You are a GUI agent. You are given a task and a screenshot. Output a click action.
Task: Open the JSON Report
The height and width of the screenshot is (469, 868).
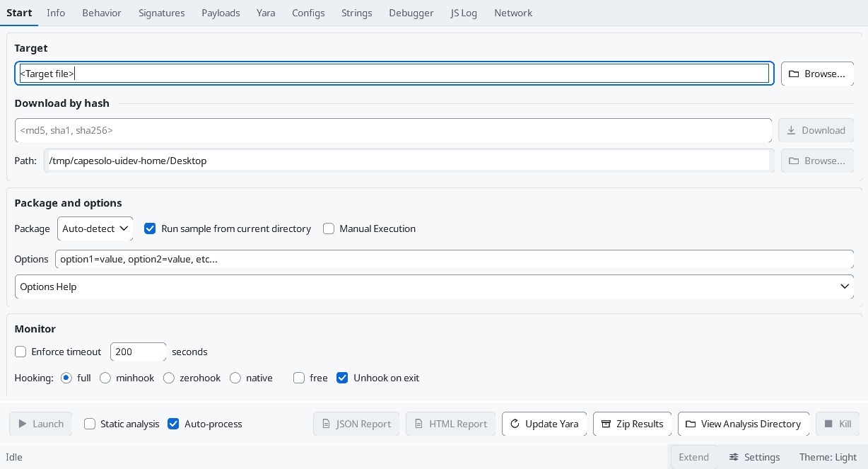[x=356, y=424]
